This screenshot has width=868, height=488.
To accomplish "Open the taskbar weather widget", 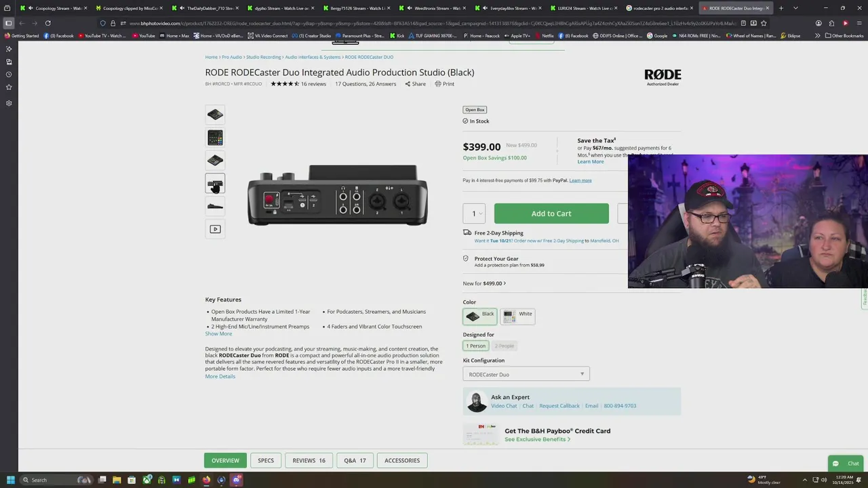I will tap(764, 480).
